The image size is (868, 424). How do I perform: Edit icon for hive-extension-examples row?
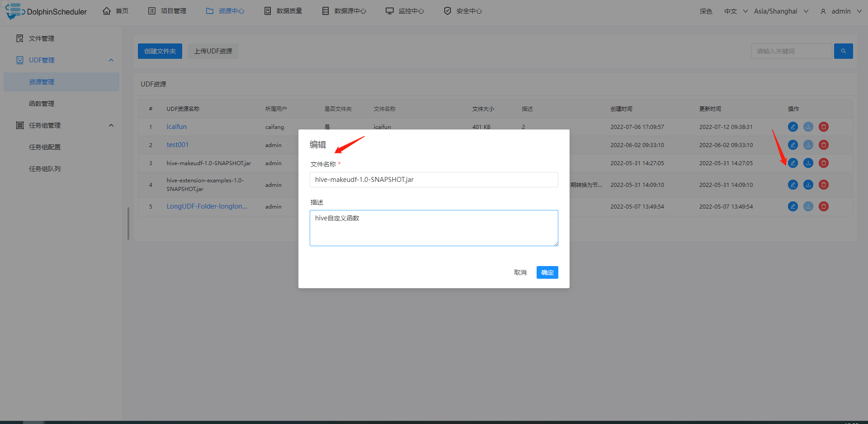pyautogui.click(x=793, y=185)
